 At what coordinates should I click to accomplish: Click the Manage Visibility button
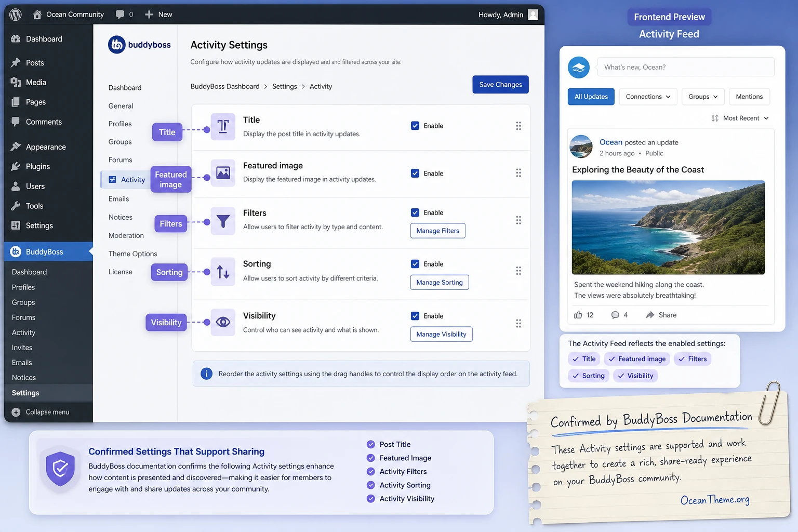441,335
